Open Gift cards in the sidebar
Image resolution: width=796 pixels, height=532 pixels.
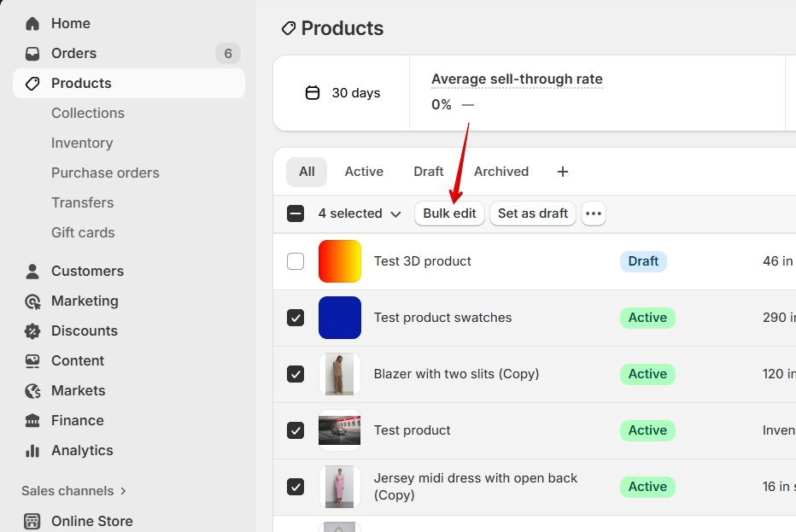83,233
